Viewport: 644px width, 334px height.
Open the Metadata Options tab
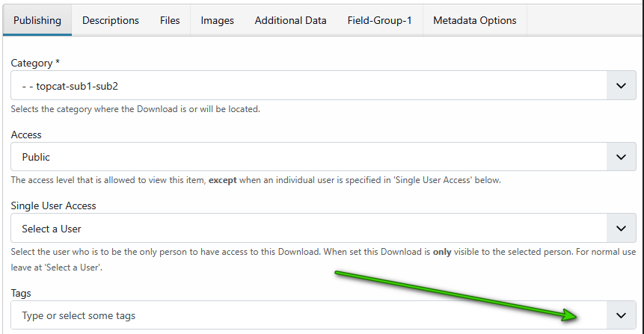click(474, 20)
